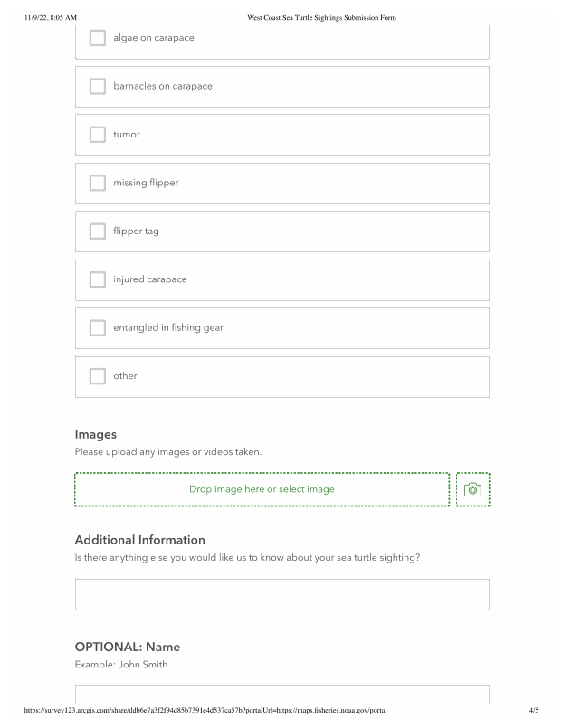This screenshot has width=562, height=728.
Task: Focus the Additional Information text field
Action: [x=281, y=595]
